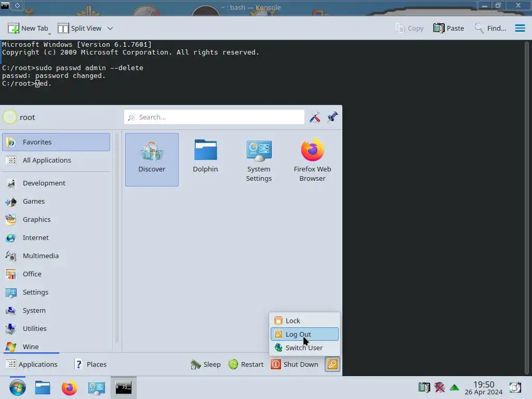This screenshot has height=399, width=532.
Task: Switch to the Places tab
Action: click(90, 364)
